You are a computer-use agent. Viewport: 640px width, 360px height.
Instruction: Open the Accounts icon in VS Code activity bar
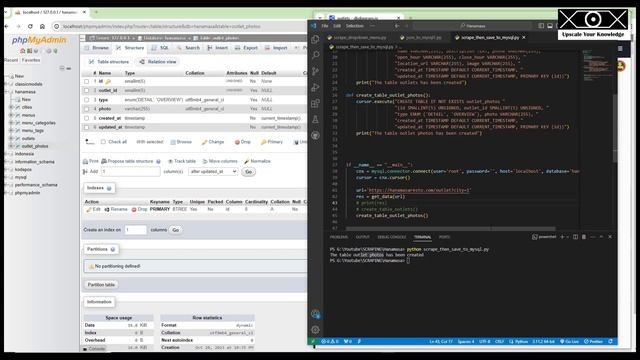[x=315, y=314]
